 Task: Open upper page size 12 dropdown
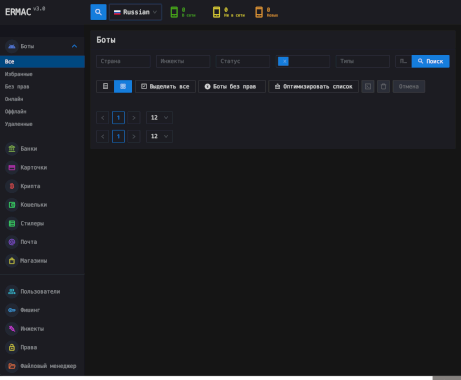[x=159, y=118]
